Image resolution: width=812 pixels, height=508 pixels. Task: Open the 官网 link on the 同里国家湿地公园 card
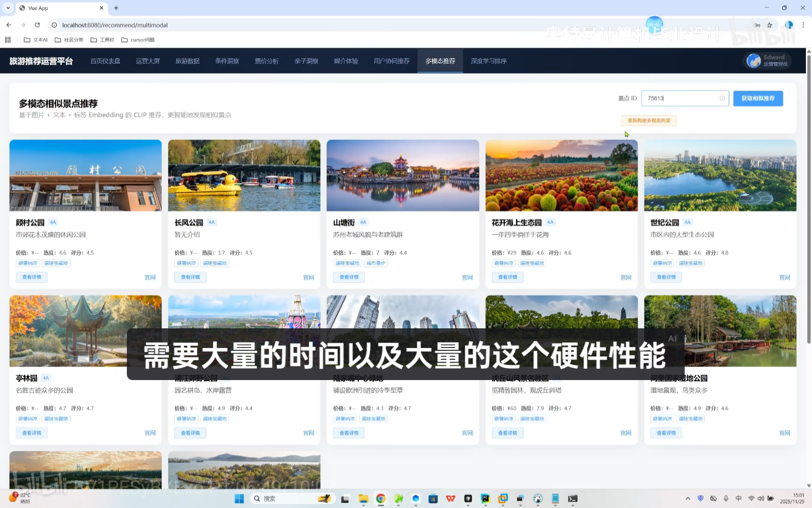785,433
